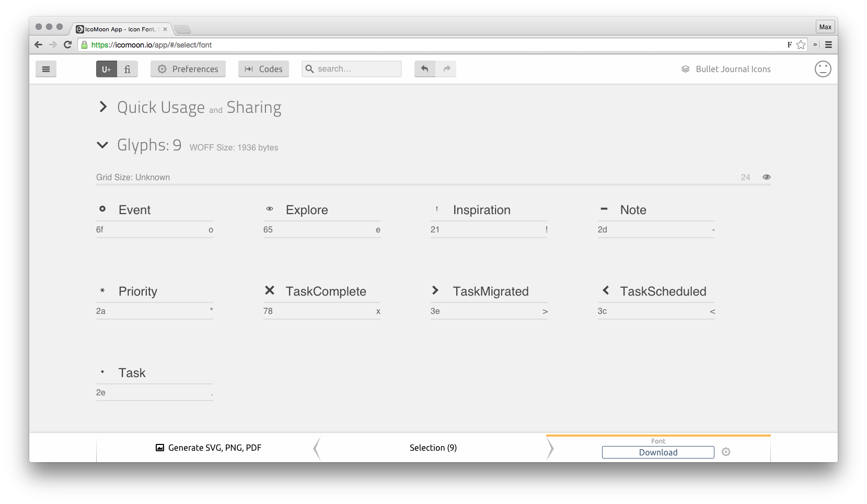Toggle the glyph preview eye icon
The height and width of the screenshot is (504, 867).
click(767, 177)
